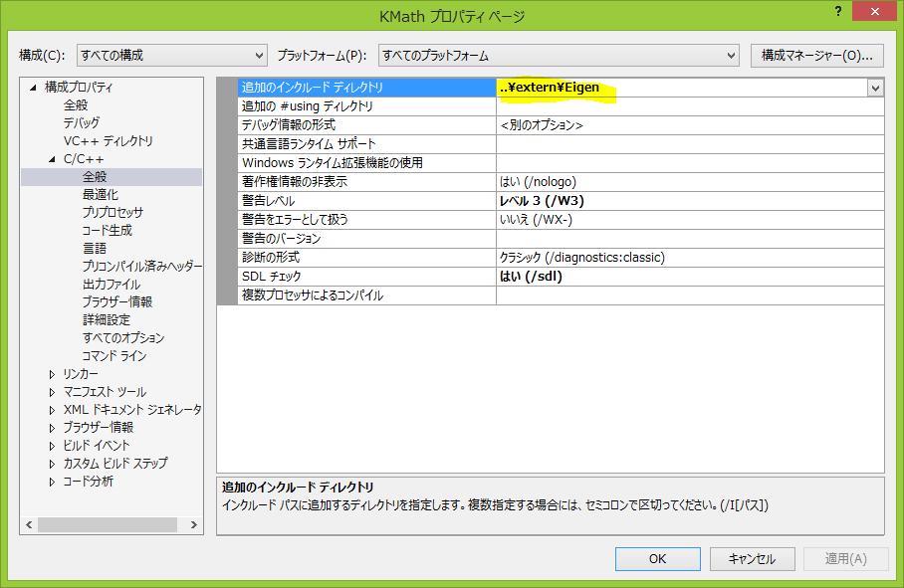The height and width of the screenshot is (588, 904).
Task: Select the デバッグ tree item
Action: pyautogui.click(x=82, y=122)
